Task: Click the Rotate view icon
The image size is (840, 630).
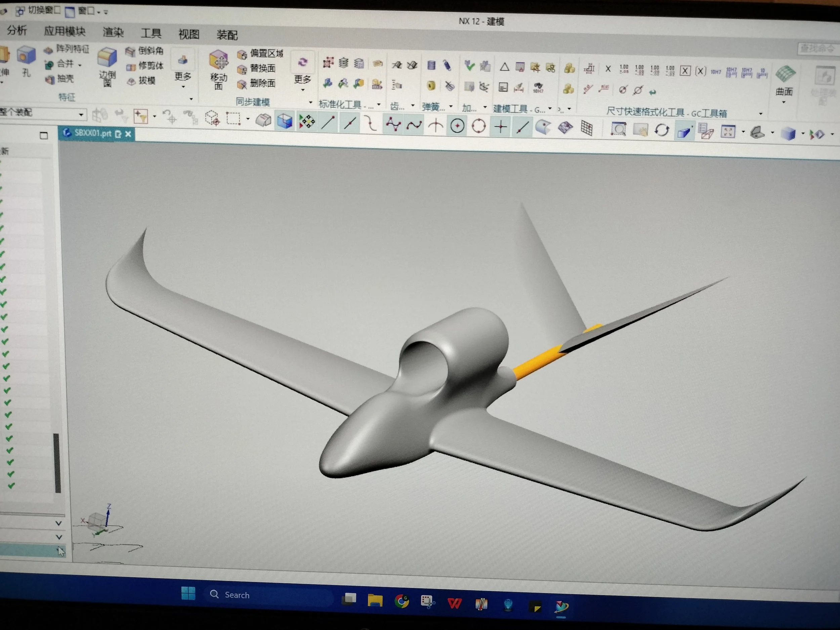Action: [x=662, y=130]
